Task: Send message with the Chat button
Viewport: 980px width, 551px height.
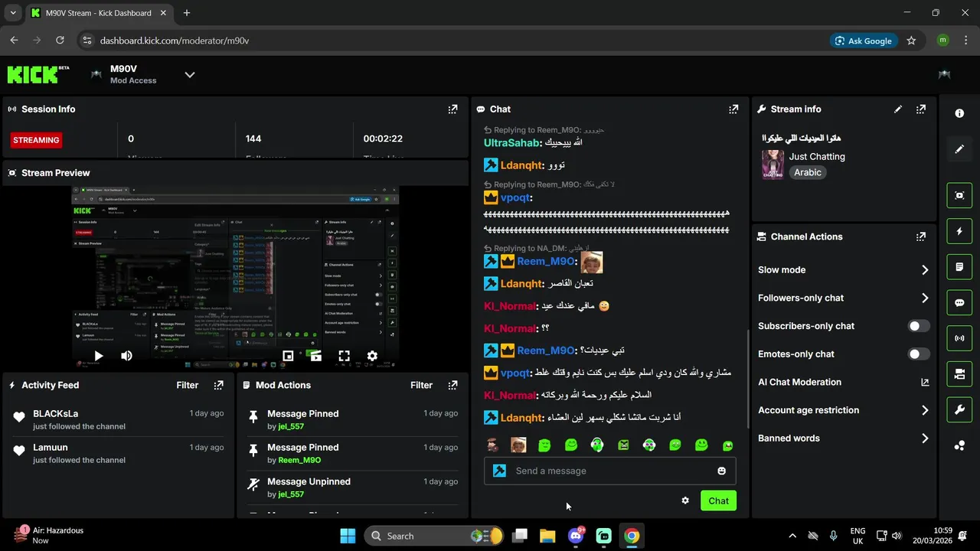Action: pyautogui.click(x=718, y=500)
